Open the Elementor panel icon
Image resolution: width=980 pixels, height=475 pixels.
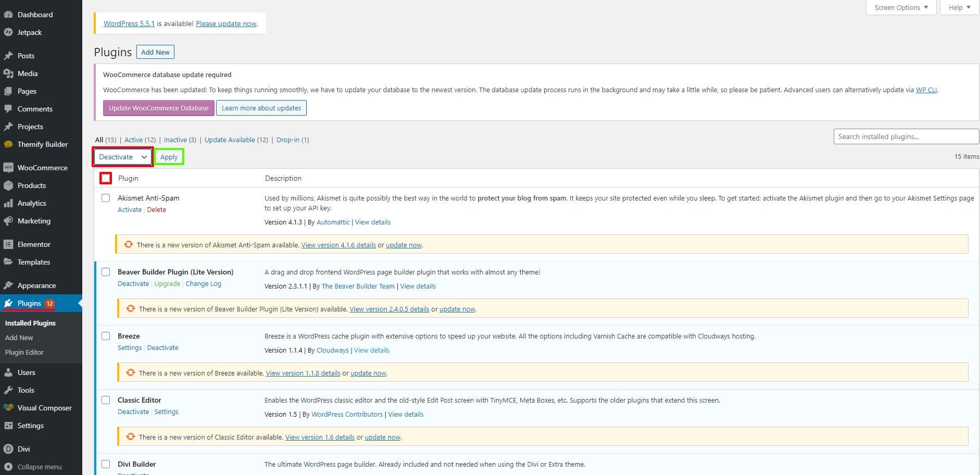click(x=9, y=244)
